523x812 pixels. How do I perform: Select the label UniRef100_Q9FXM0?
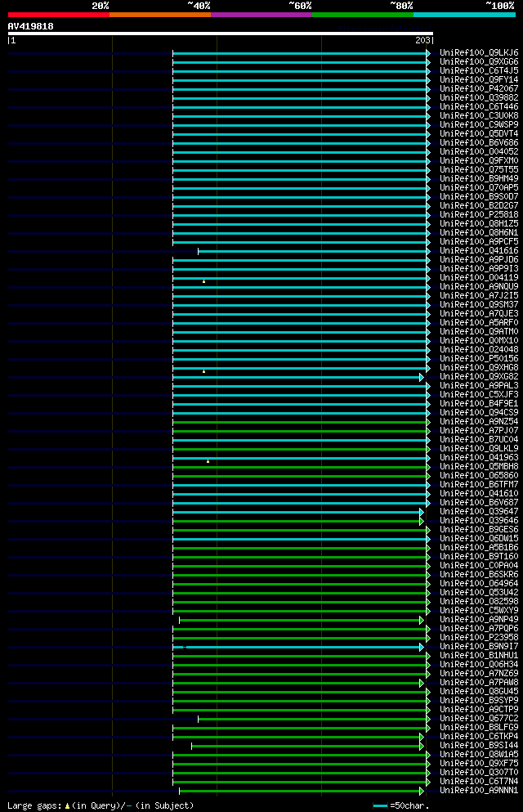(x=479, y=160)
